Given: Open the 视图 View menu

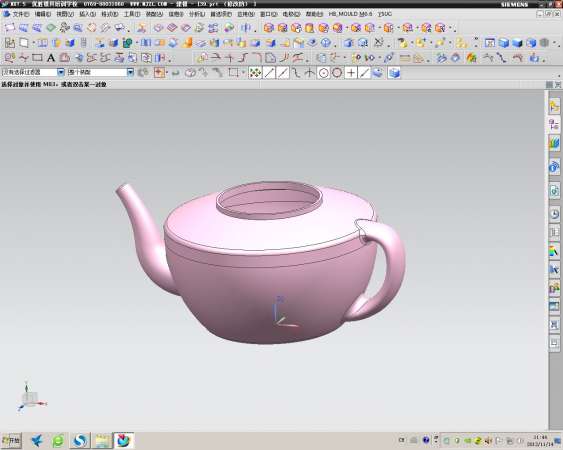Looking at the screenshot, I should point(65,14).
